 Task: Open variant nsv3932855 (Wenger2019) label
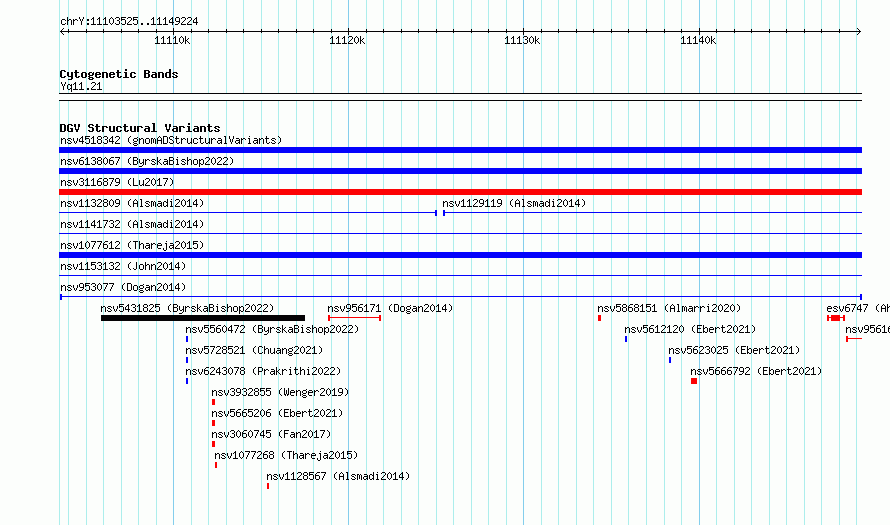coord(280,392)
